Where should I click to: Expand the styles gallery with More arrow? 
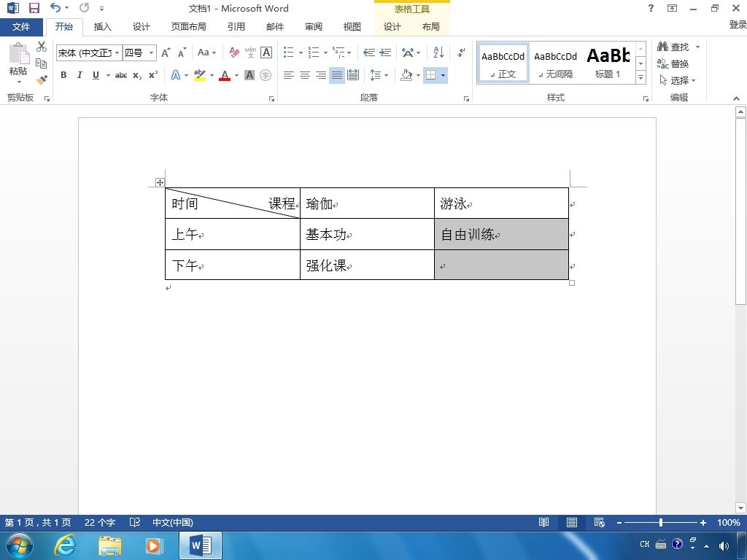(x=640, y=77)
